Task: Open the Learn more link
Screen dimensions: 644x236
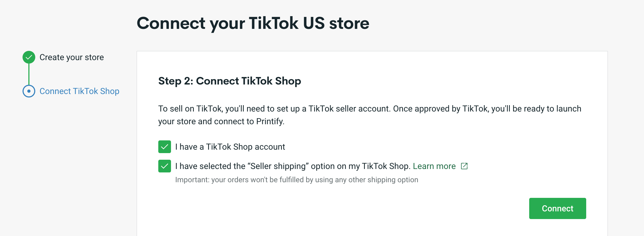Action: point(434,166)
